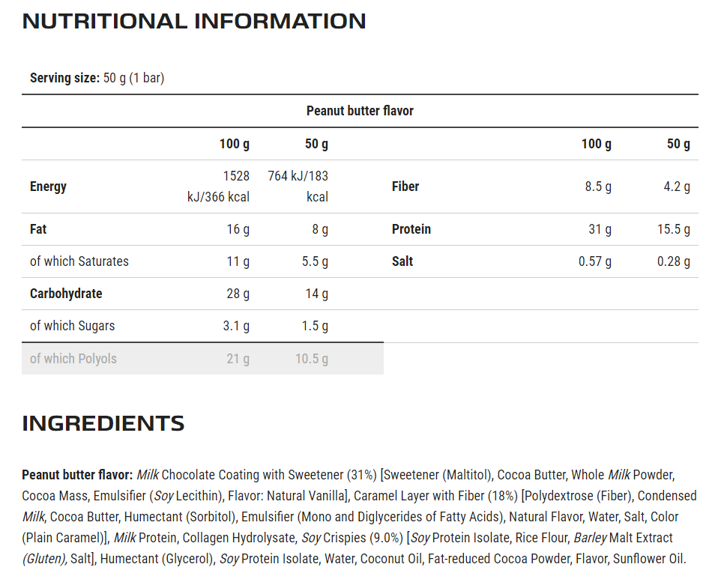Click the Fat row label

38,229
